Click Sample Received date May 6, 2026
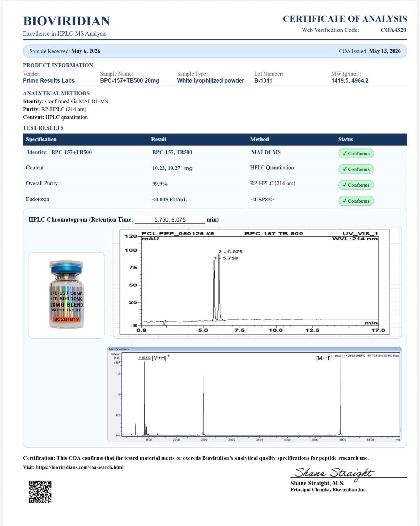Image resolution: width=420 pixels, height=526 pixels. pos(86,51)
